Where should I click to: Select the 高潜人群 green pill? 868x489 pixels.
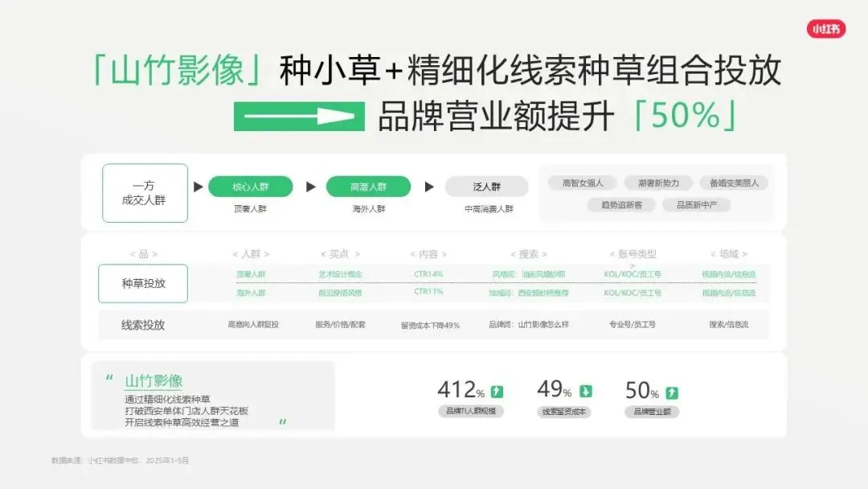(368, 187)
